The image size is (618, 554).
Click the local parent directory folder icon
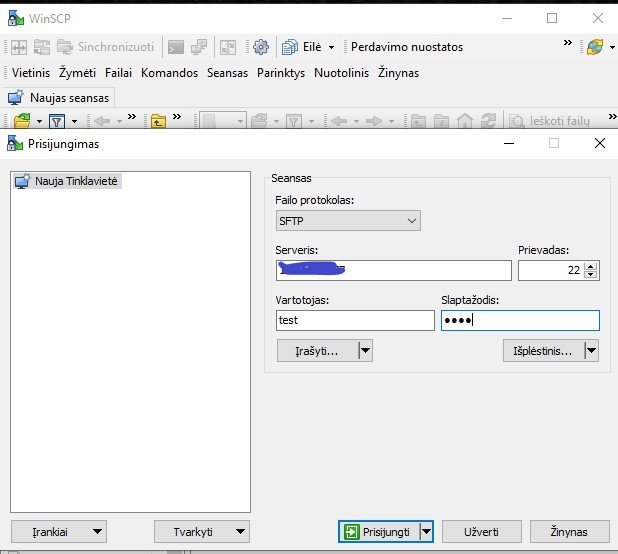[x=158, y=121]
